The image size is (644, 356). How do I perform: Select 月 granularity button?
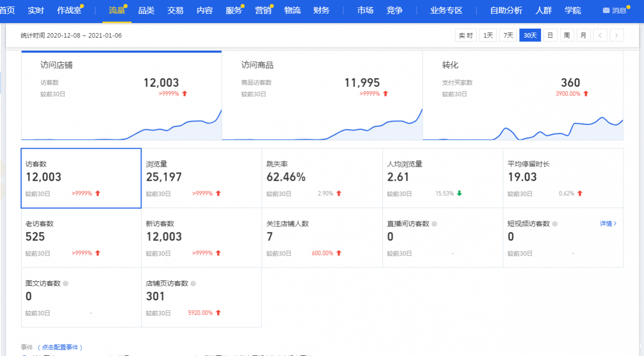[584, 35]
